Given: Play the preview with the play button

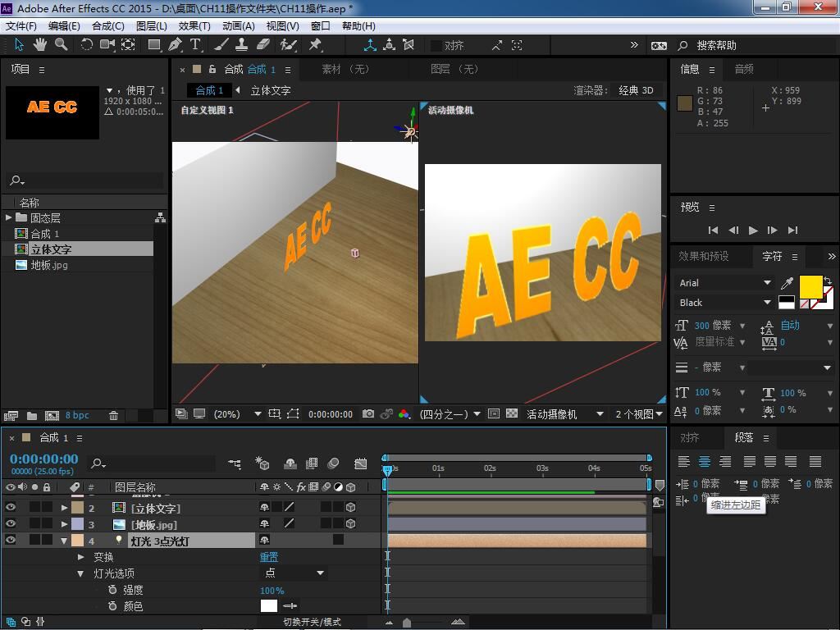Looking at the screenshot, I should pos(753,231).
